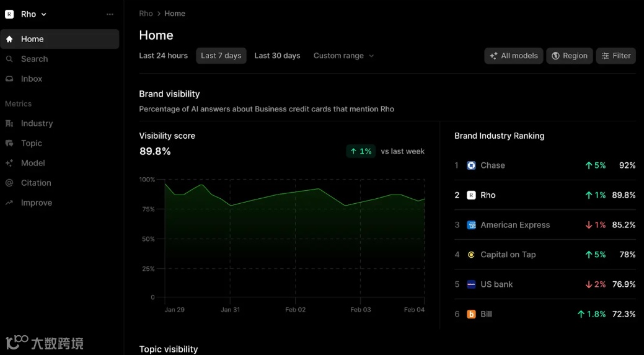Image resolution: width=644 pixels, height=355 pixels.
Task: Open the three-dot workspace options menu
Action: [110, 14]
